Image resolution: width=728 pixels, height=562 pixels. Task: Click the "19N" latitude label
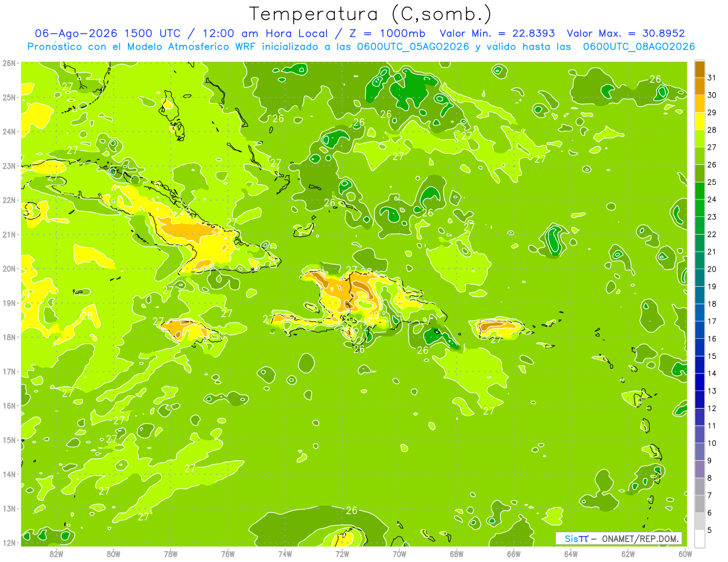[9, 303]
